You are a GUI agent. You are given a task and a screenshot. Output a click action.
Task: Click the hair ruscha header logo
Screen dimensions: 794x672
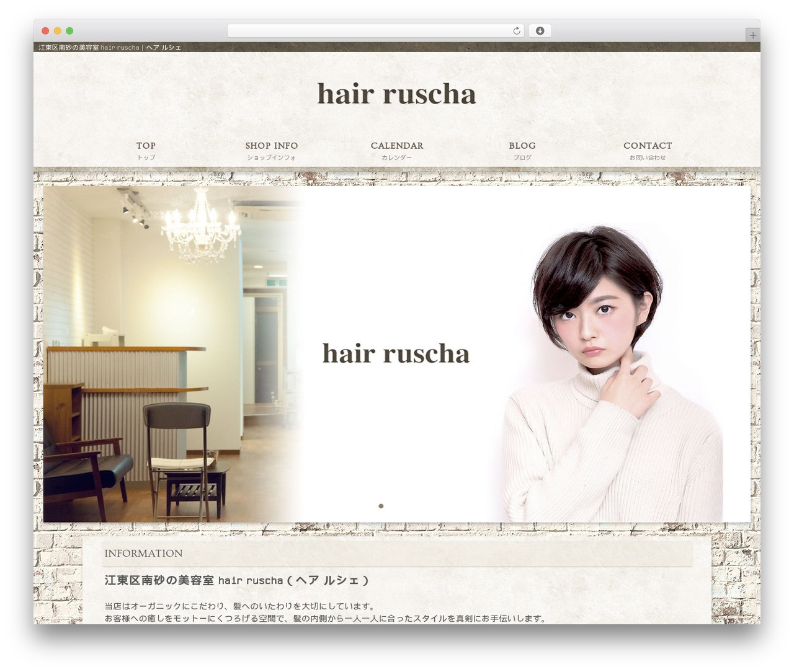pyautogui.click(x=397, y=94)
